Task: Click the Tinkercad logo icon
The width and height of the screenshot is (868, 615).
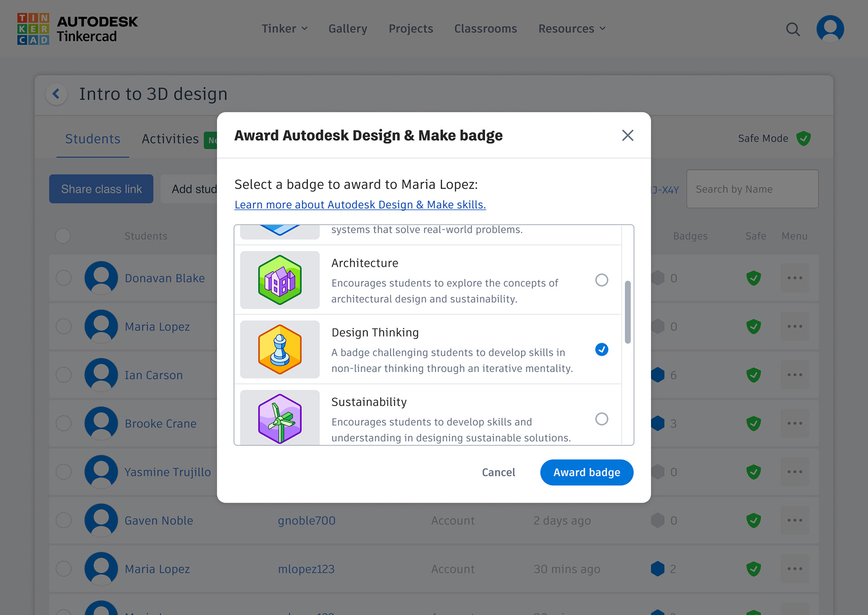Action: [x=33, y=29]
